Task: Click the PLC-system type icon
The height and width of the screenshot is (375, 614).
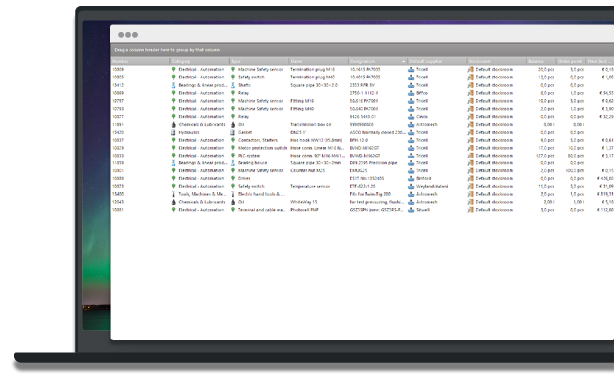Action: pyautogui.click(x=233, y=156)
